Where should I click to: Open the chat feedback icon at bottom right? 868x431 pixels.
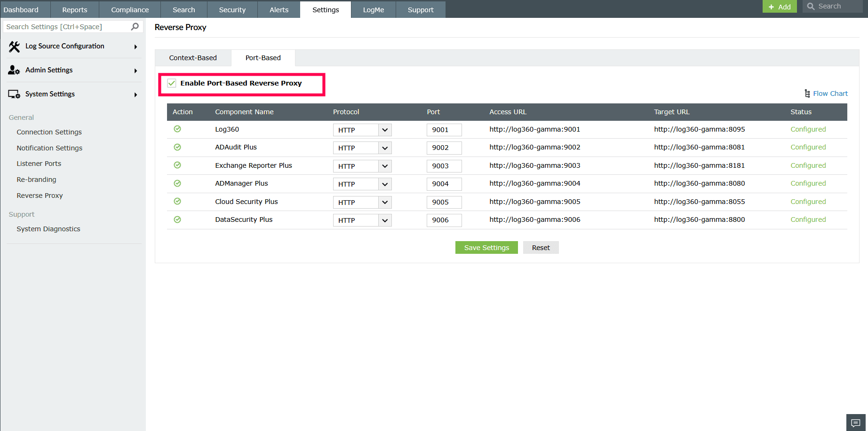point(856,423)
